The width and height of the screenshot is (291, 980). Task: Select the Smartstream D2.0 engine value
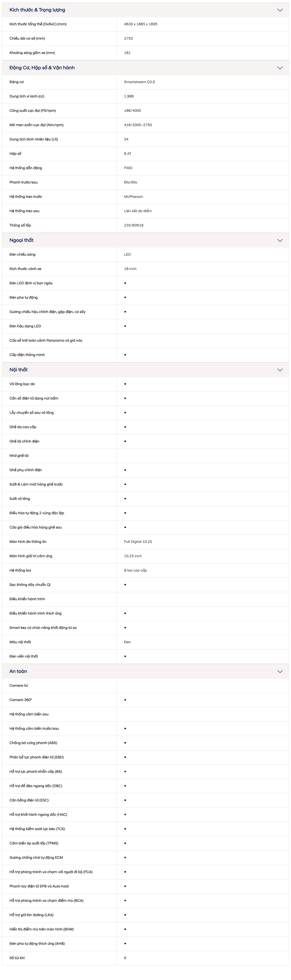point(139,82)
